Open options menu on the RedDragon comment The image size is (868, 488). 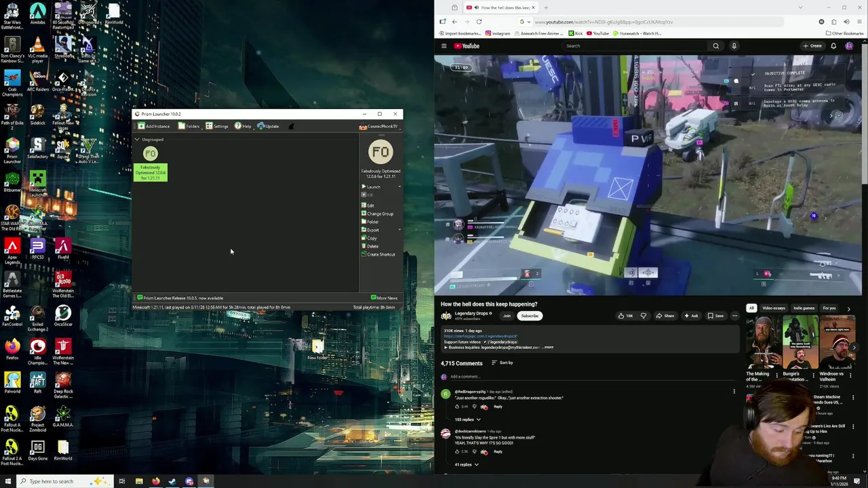[734, 392]
